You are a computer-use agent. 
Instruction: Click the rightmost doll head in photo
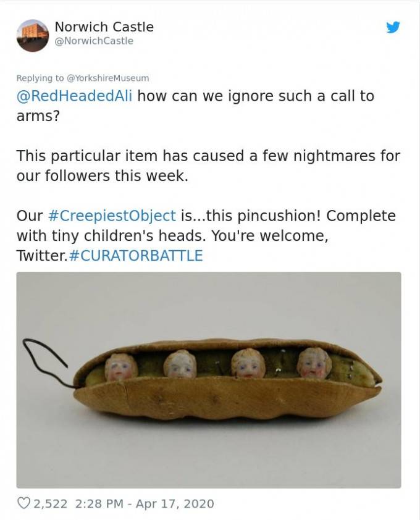(x=314, y=363)
